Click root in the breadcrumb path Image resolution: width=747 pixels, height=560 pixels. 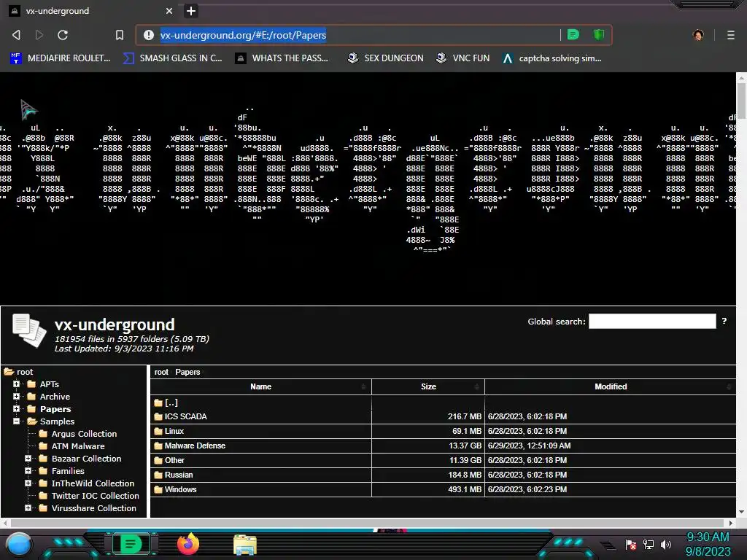pos(161,372)
